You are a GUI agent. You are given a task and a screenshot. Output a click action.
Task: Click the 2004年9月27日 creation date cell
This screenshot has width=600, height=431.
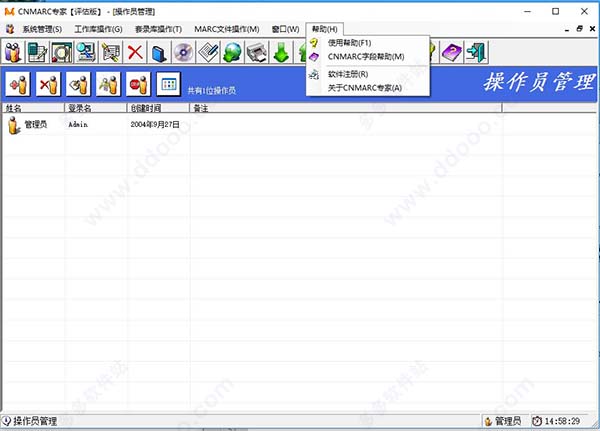pos(155,124)
